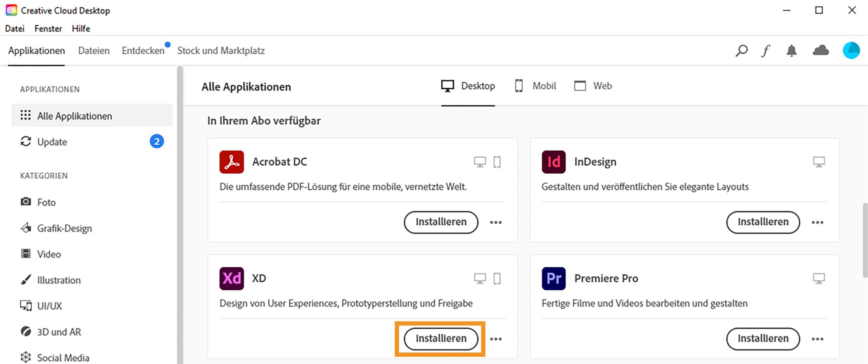Open the notifications bell icon

[x=792, y=51]
